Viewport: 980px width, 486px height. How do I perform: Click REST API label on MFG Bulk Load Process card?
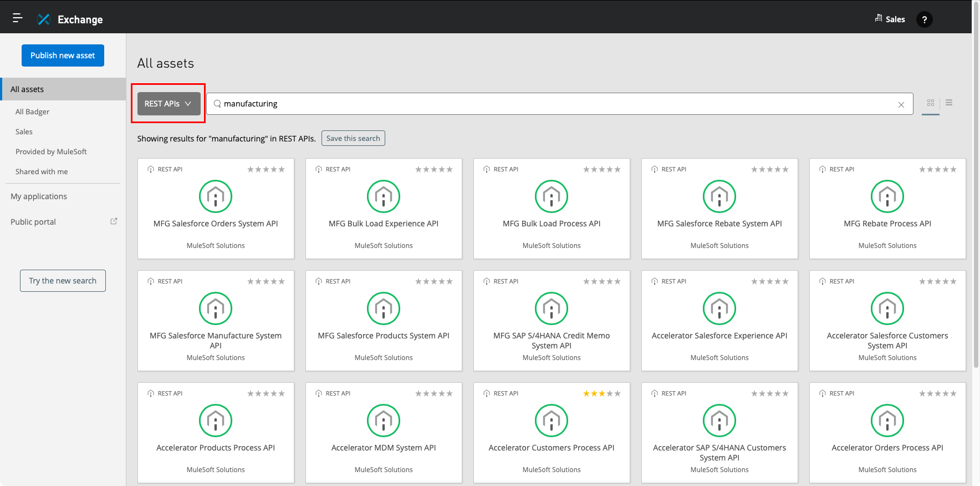506,169
